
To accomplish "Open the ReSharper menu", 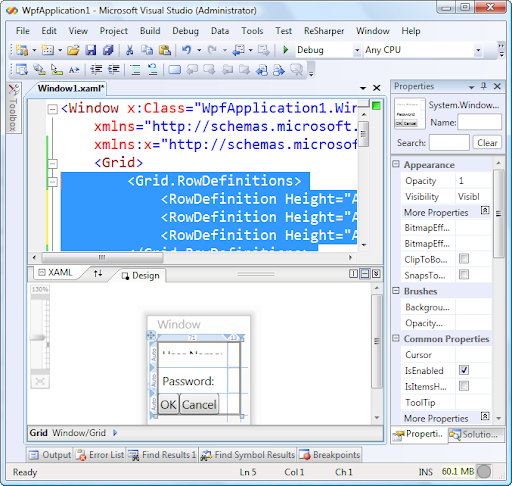I will pyautogui.click(x=324, y=31).
